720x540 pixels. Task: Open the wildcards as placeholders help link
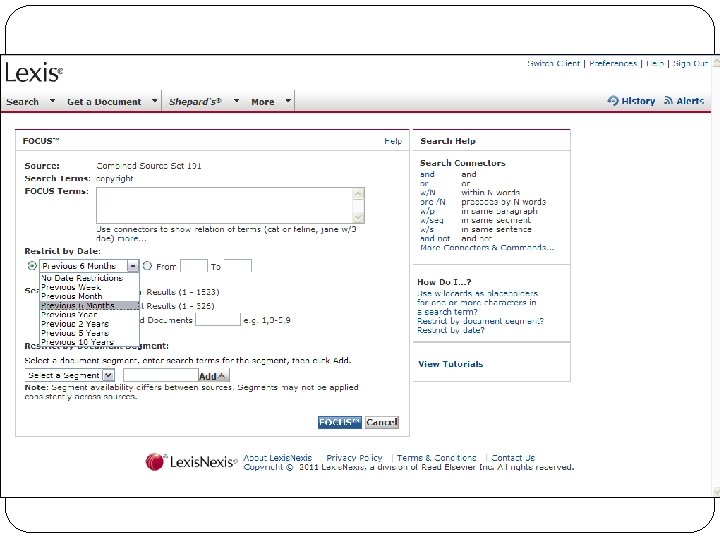(x=477, y=302)
